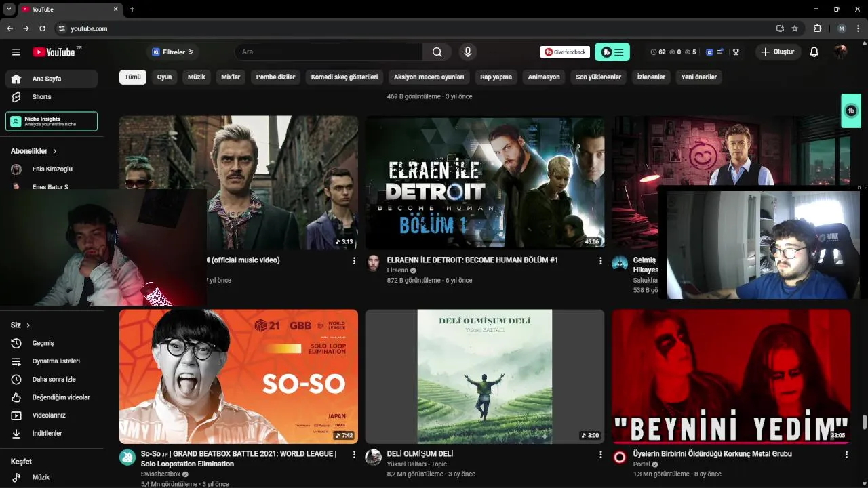Start voice search with the microphone
The width and height of the screenshot is (868, 488).
467,52
